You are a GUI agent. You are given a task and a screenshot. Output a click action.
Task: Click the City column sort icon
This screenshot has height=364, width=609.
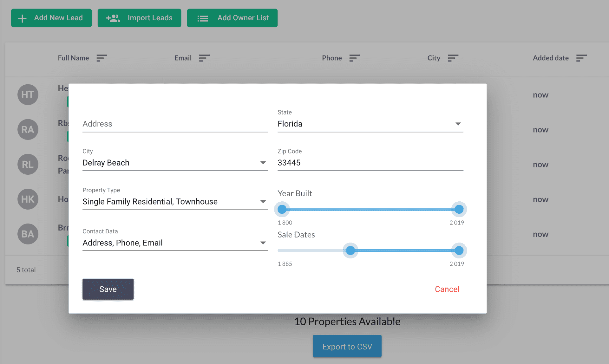coord(453,58)
